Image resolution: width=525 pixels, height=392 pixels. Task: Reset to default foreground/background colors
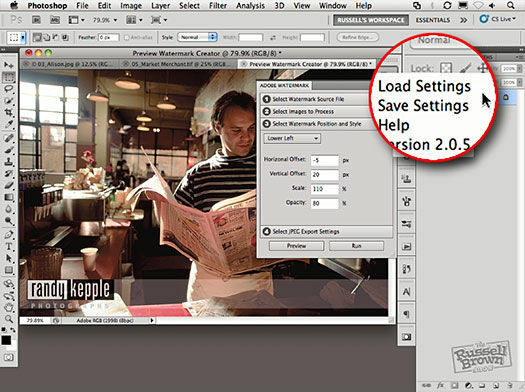click(x=4, y=330)
